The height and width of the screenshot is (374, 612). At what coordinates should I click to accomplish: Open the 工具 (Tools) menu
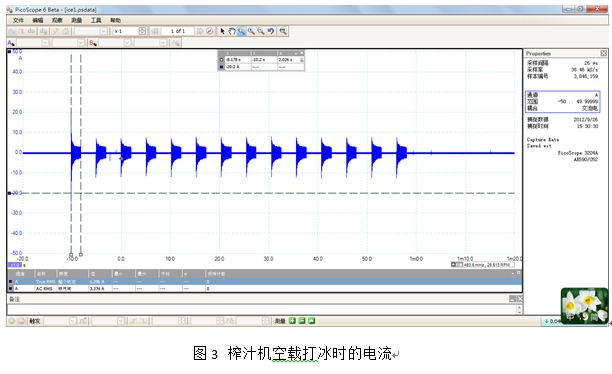tap(96, 20)
